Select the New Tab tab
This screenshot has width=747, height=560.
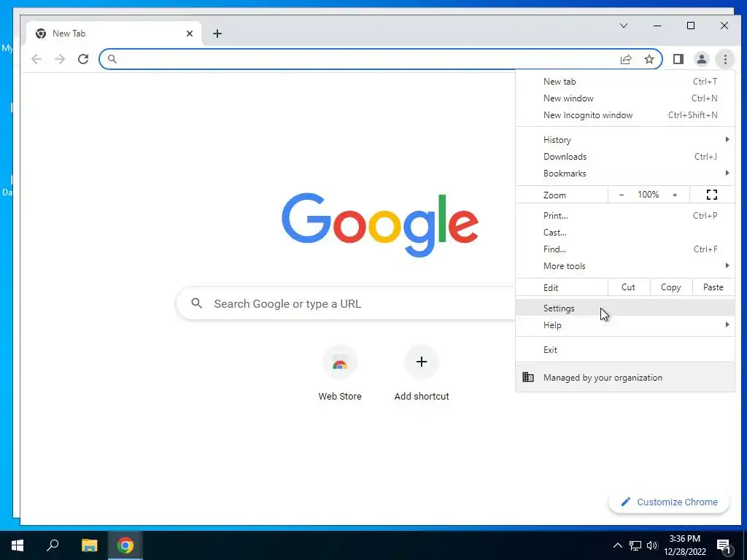115,34
